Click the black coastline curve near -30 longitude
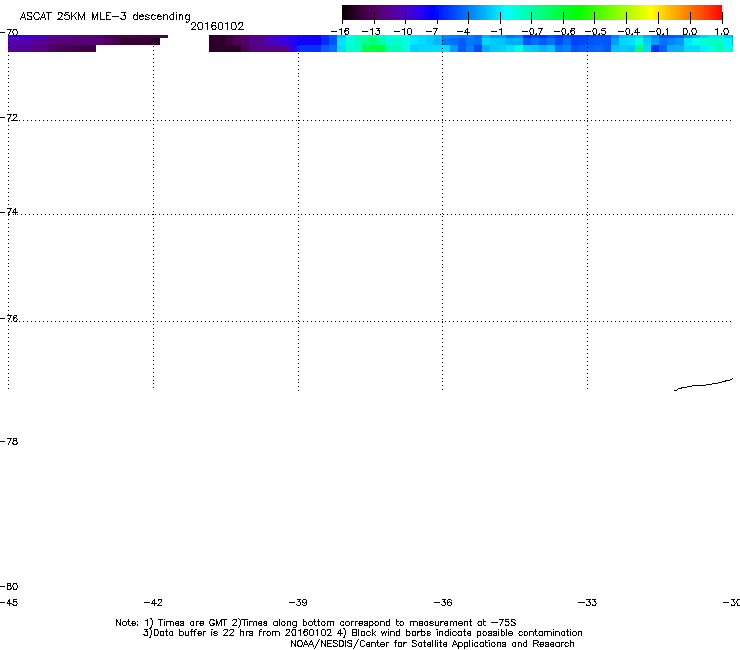The width and height of the screenshot is (740, 650). click(703, 384)
